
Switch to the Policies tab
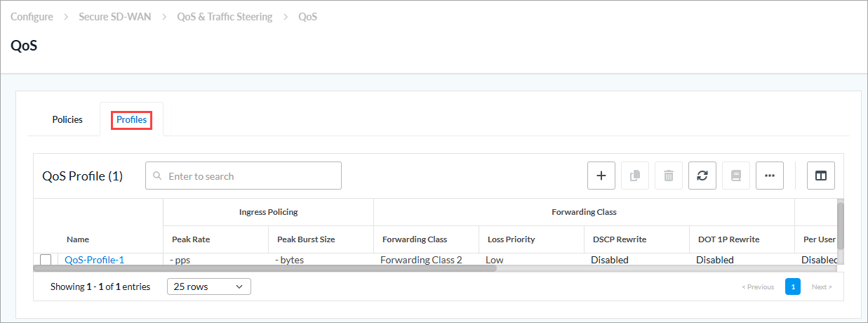[67, 119]
